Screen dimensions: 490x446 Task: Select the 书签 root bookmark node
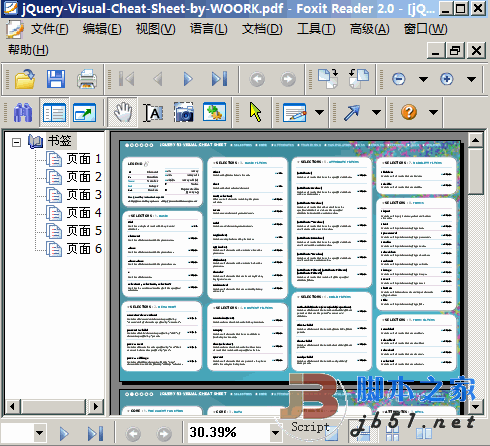pos(60,141)
